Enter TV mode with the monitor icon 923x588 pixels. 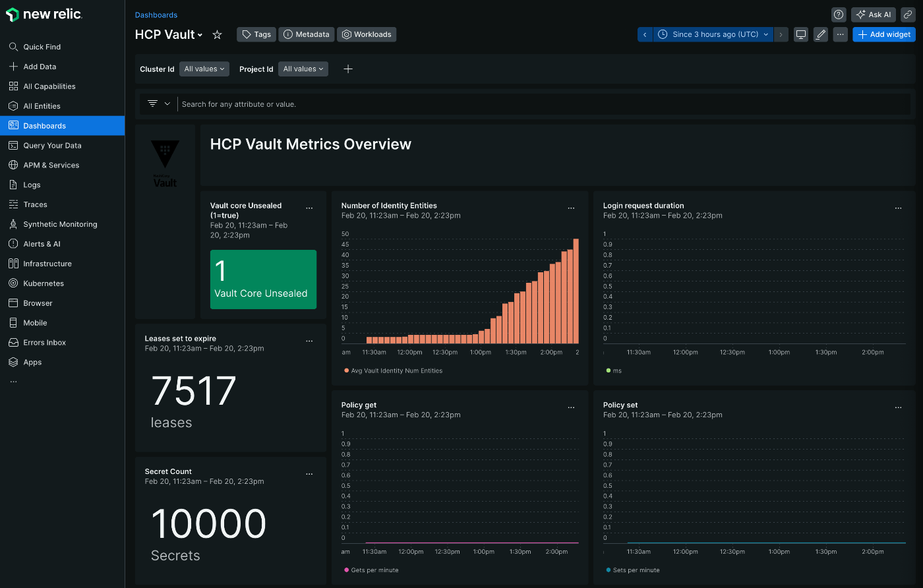point(801,34)
